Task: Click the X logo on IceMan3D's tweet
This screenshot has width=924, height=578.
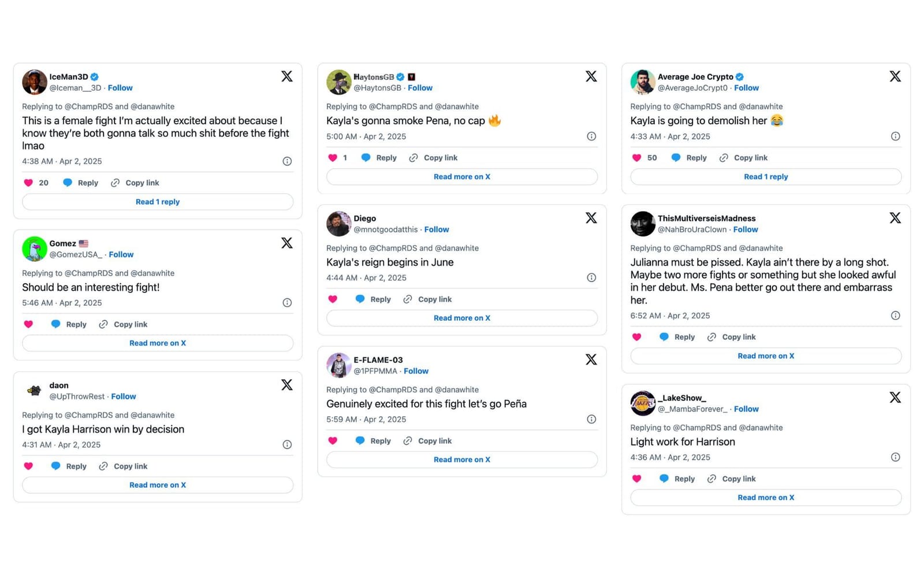Action: 286,76
